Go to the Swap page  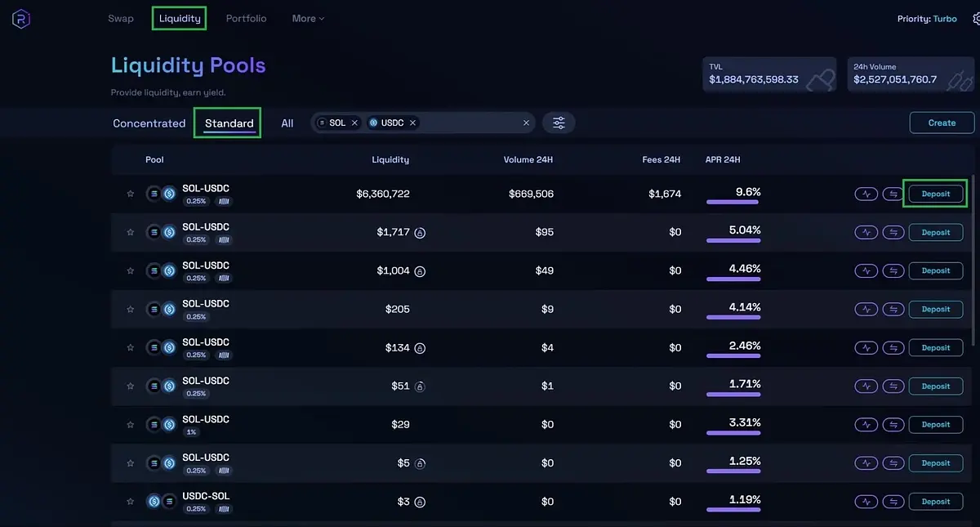coord(121,18)
